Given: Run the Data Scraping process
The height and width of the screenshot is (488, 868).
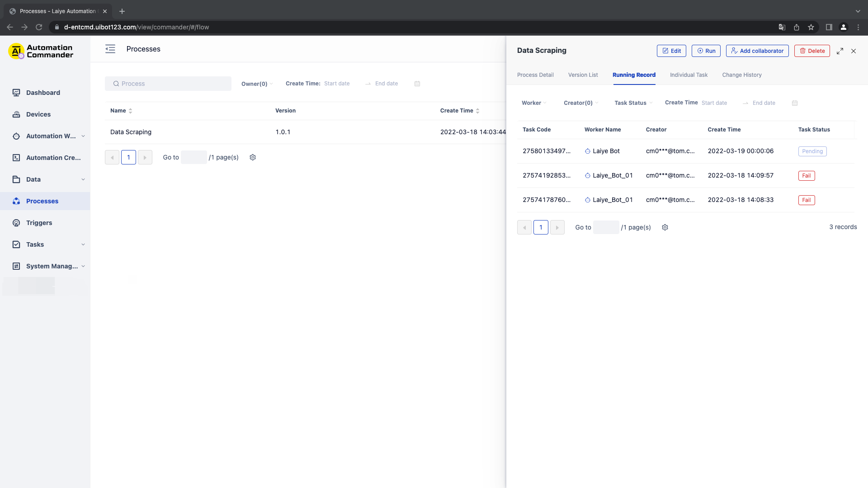Looking at the screenshot, I should [706, 51].
